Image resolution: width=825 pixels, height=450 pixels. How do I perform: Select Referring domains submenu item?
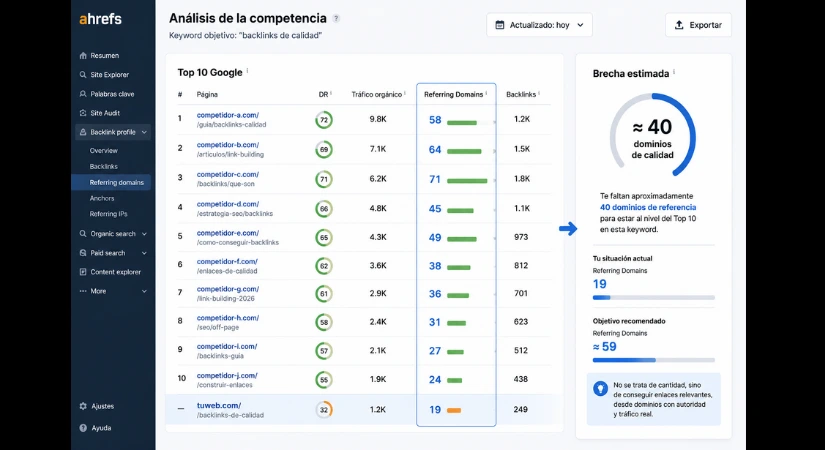pos(111,182)
